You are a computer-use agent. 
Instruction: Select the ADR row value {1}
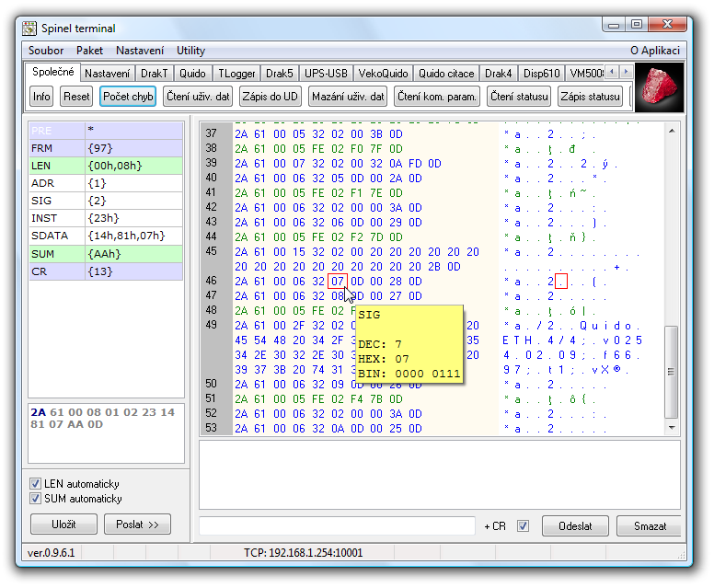134,183
